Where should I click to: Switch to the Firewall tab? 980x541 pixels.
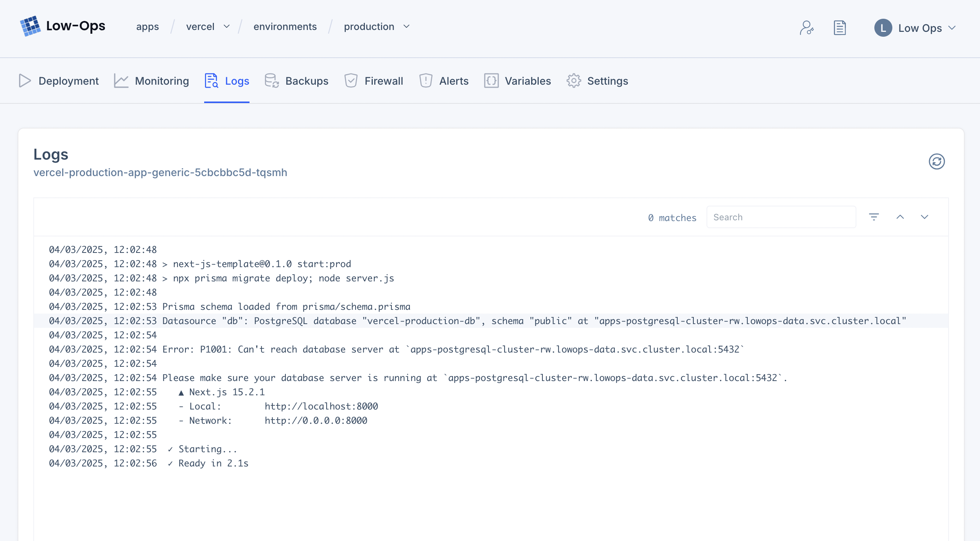pos(373,81)
